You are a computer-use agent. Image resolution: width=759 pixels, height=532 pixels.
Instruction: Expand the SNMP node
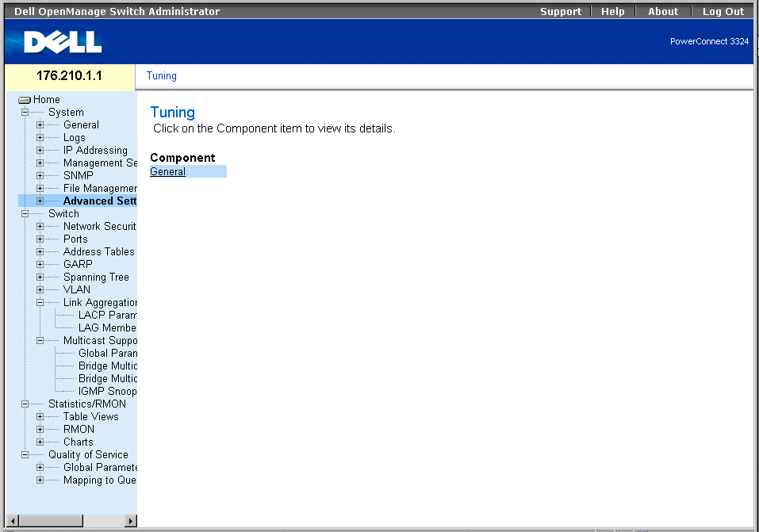tap(40, 176)
